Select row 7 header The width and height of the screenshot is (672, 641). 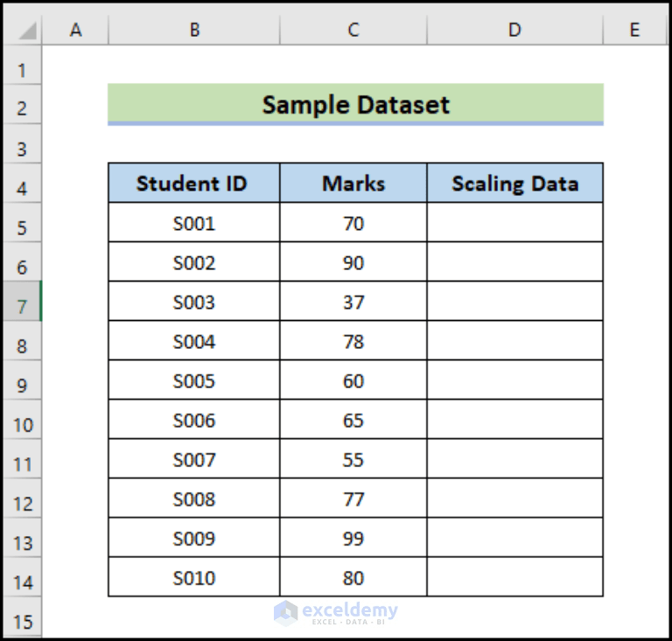click(x=23, y=301)
